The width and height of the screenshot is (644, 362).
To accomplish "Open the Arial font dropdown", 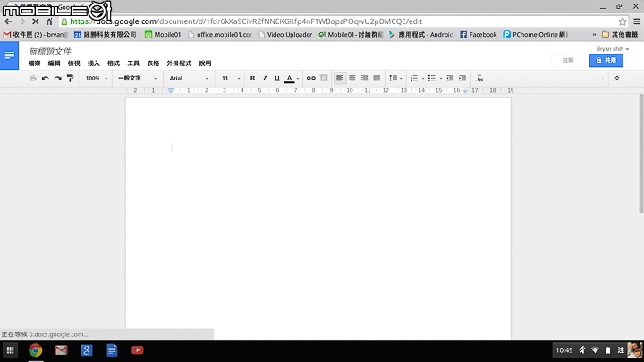I will [189, 78].
